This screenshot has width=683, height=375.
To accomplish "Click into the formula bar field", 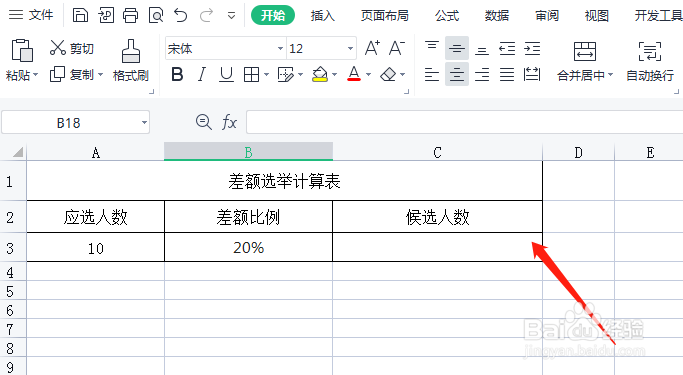I will pos(464,122).
